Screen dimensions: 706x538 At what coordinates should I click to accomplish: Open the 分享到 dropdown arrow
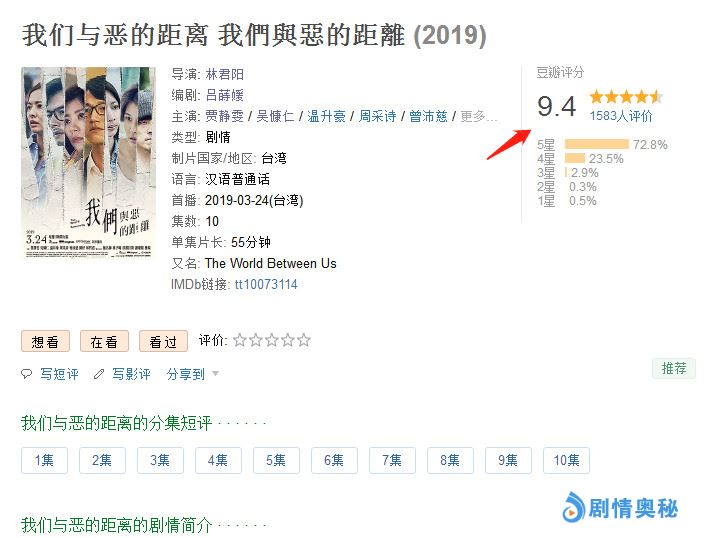point(215,373)
